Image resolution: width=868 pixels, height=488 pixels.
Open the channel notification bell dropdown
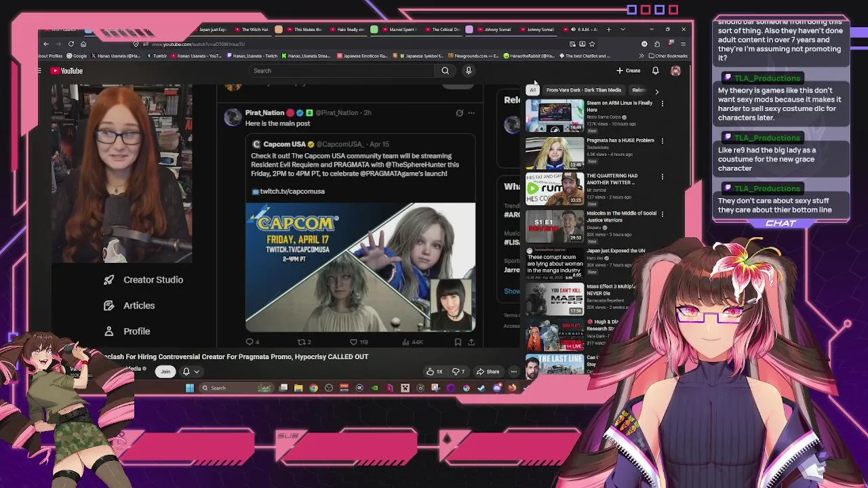191,371
